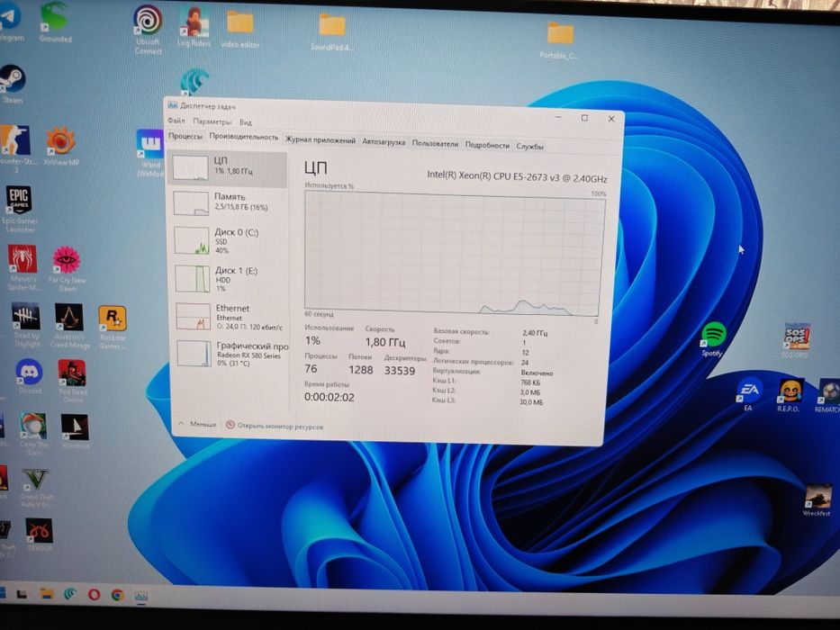Select the R.E.P.O. game icon
The width and height of the screenshot is (840, 630).
click(789, 395)
